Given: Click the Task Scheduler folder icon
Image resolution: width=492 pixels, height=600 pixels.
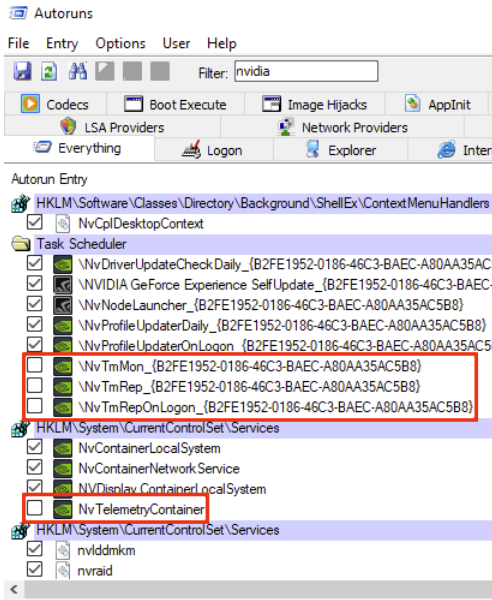Looking at the screenshot, I should (x=21, y=244).
